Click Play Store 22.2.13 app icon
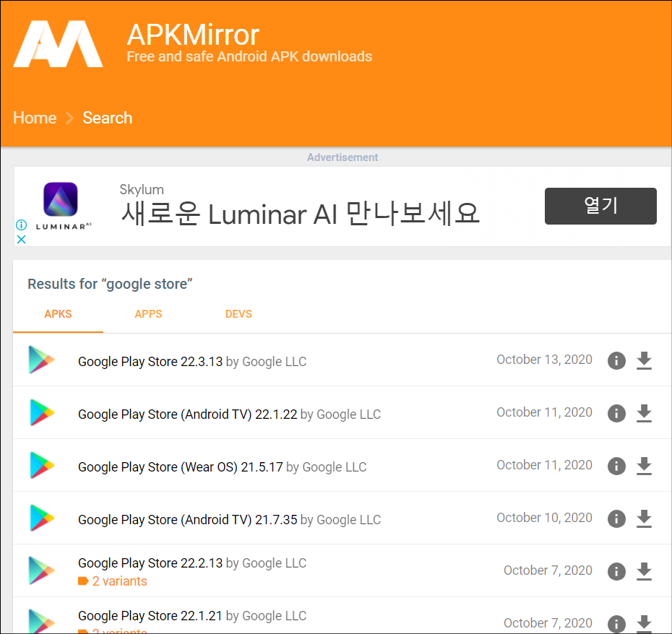 point(42,570)
